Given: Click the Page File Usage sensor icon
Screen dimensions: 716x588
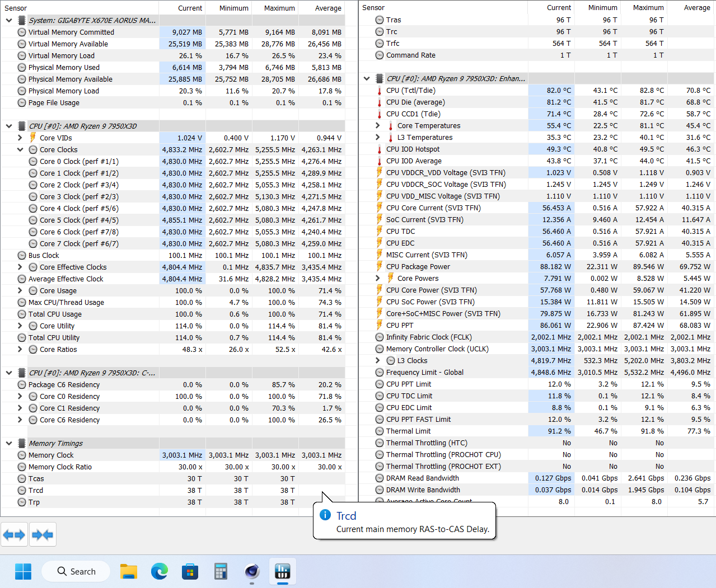Looking at the screenshot, I should tap(22, 103).
